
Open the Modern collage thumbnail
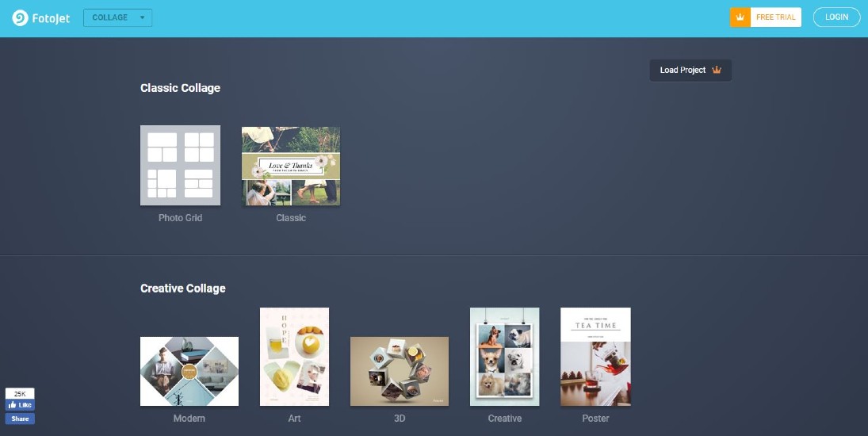[x=189, y=371]
